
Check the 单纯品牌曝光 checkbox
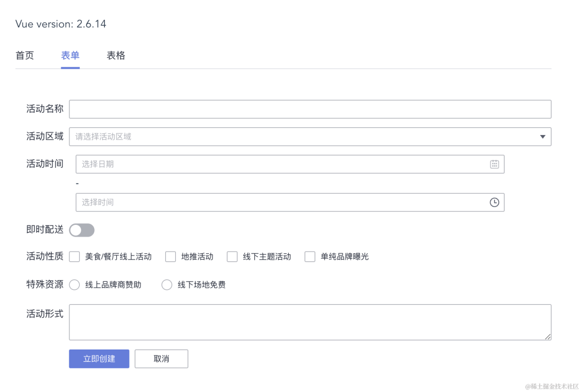(310, 256)
